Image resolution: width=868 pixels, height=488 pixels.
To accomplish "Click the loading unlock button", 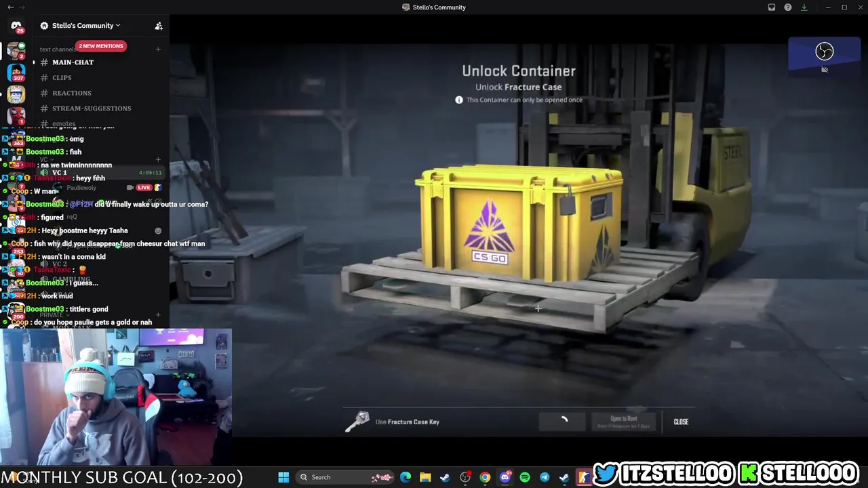I will point(563,422).
